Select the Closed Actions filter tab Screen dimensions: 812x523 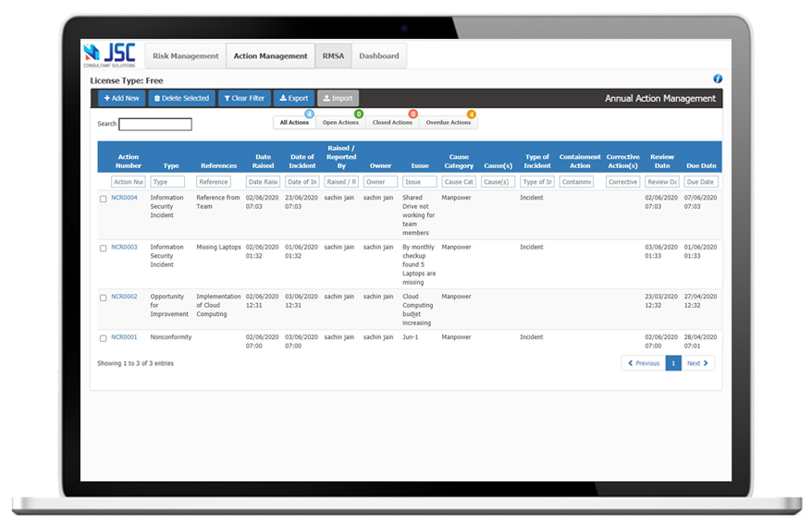click(x=392, y=122)
